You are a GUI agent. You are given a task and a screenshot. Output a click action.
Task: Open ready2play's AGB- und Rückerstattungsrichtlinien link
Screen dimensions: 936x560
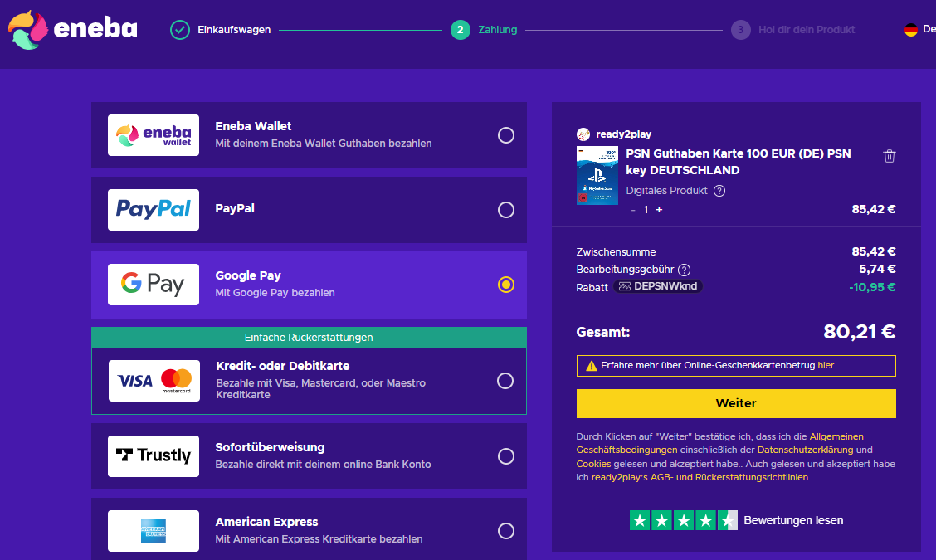coord(700,478)
